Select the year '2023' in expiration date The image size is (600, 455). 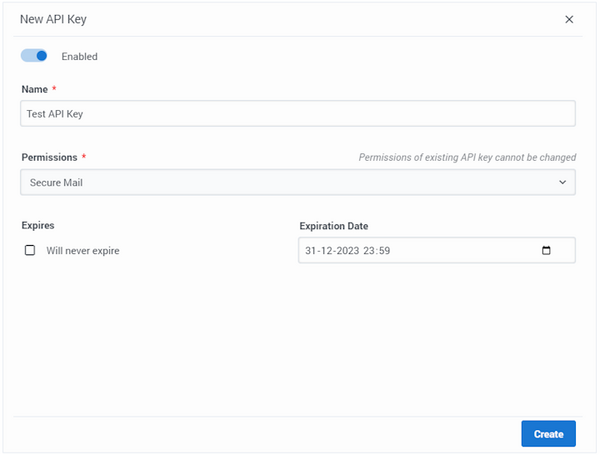348,251
